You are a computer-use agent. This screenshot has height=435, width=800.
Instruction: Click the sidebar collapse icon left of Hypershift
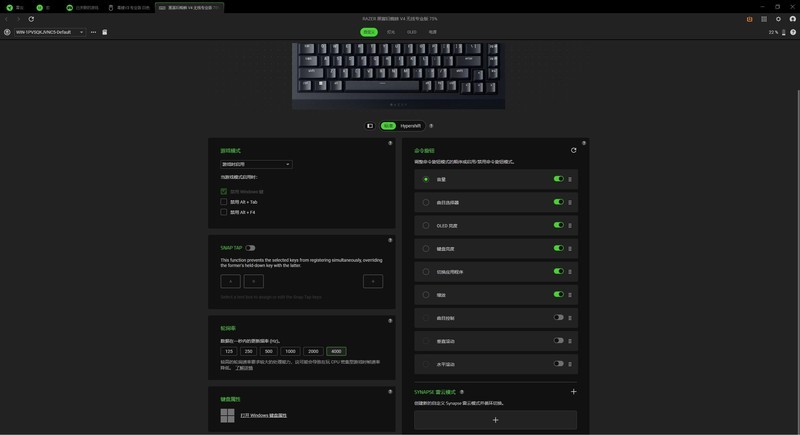pyautogui.click(x=370, y=126)
